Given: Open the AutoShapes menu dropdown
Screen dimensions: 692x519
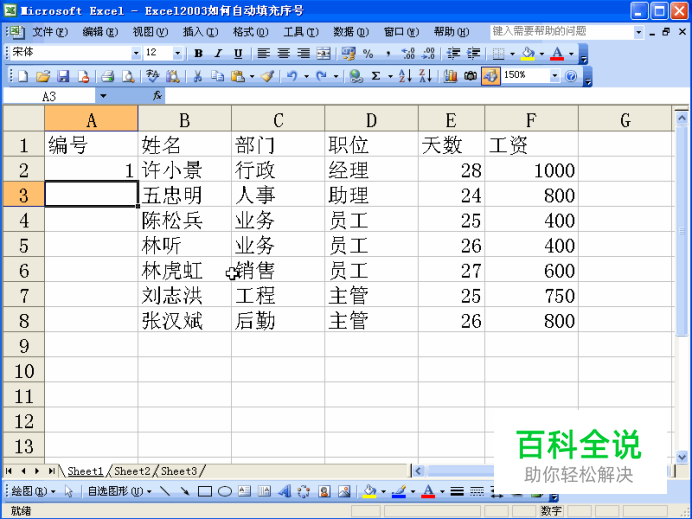Looking at the screenshot, I should click(x=120, y=491).
